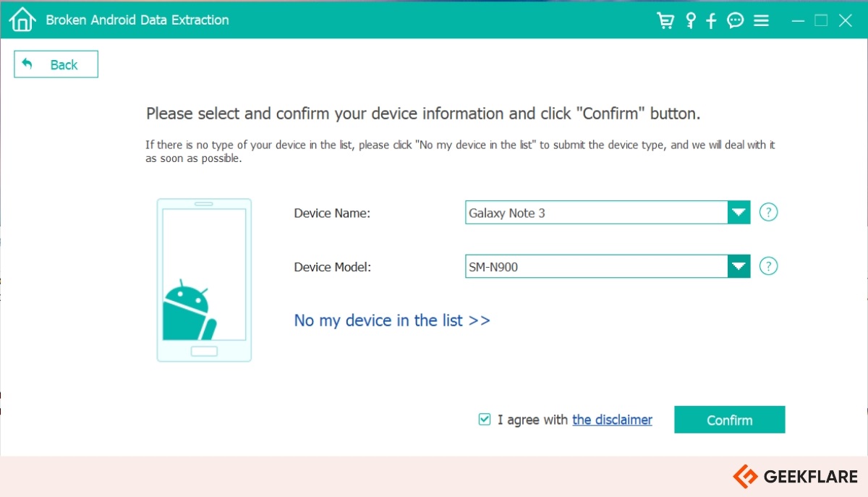868x497 pixels.
Task: Toggle the "I agree with" checkbox
Action: click(485, 420)
